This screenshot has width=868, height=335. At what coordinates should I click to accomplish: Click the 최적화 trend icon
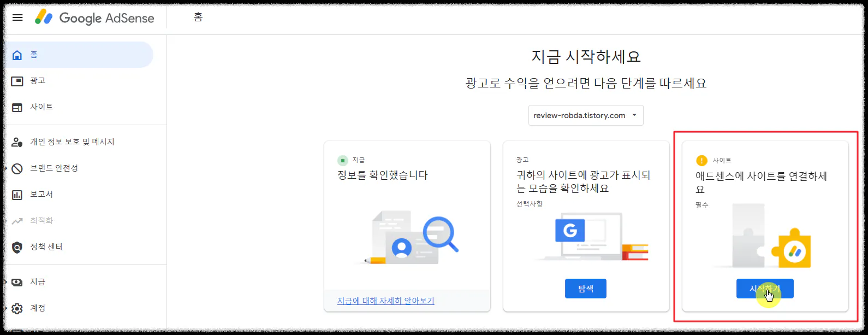[17, 221]
